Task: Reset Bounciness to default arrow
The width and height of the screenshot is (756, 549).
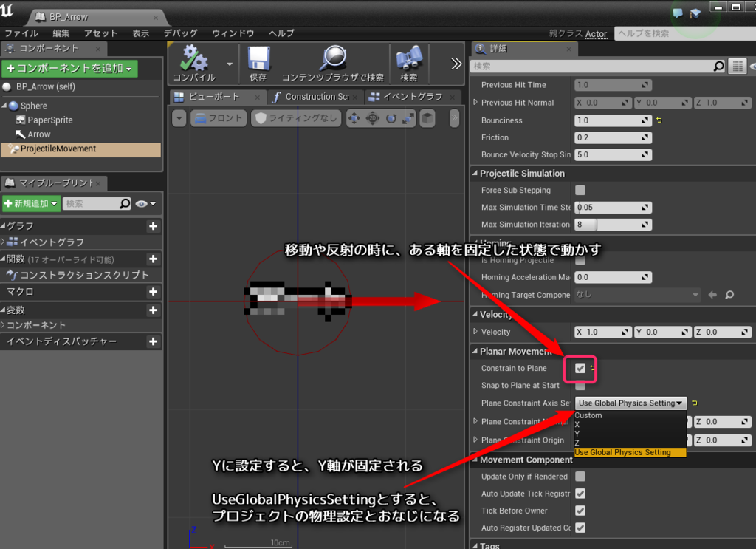Action: click(659, 120)
